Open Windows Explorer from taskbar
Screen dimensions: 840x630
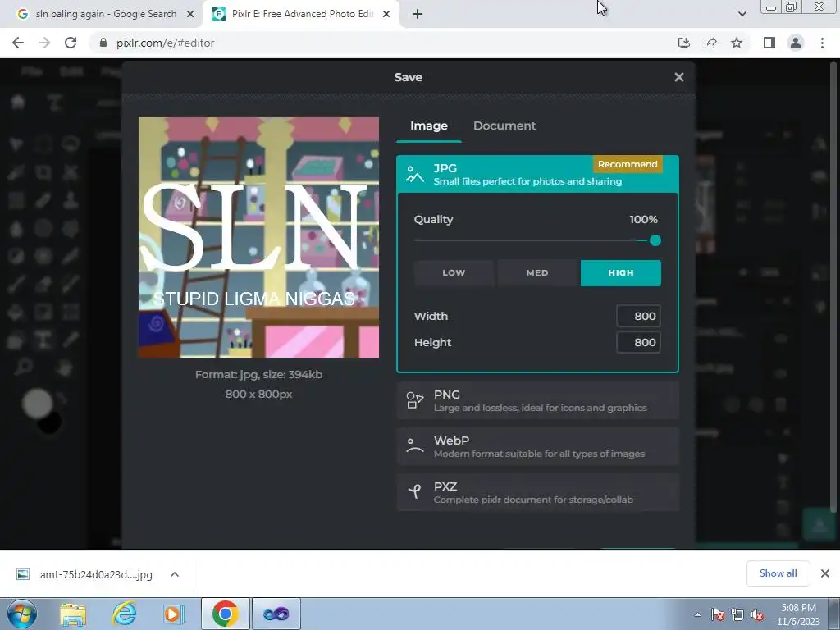tap(73, 614)
